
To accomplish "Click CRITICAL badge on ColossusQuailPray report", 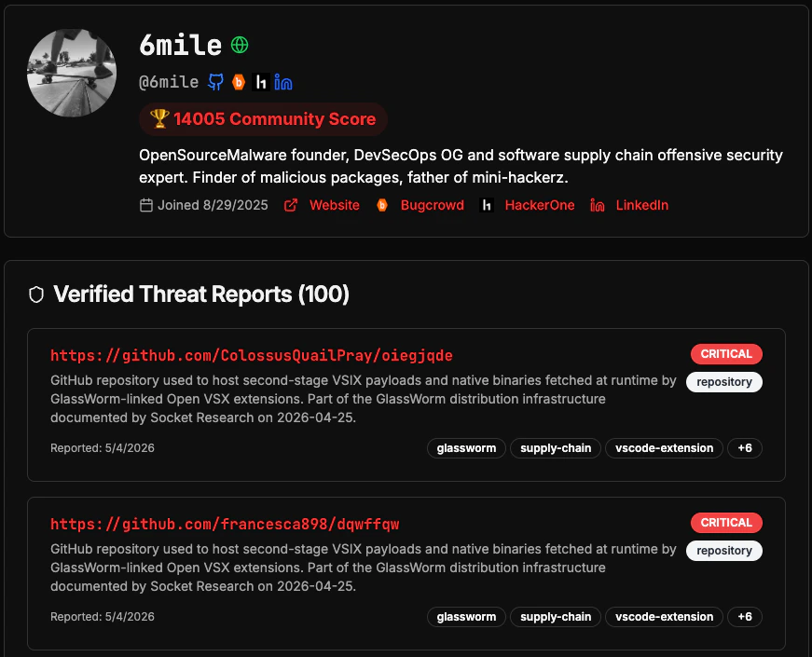I will [x=726, y=354].
